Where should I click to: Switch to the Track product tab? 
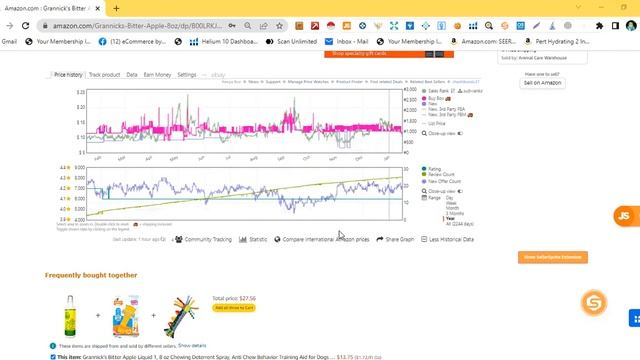[x=104, y=75]
